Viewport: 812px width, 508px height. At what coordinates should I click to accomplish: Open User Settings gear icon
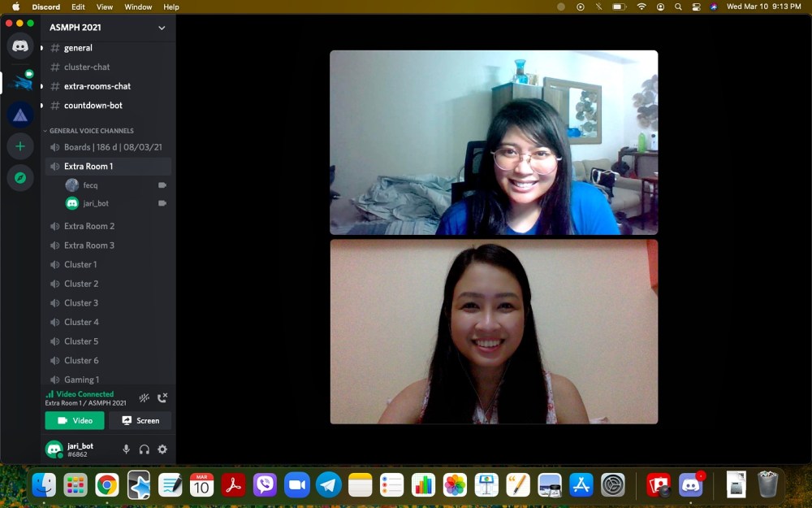[162, 449]
